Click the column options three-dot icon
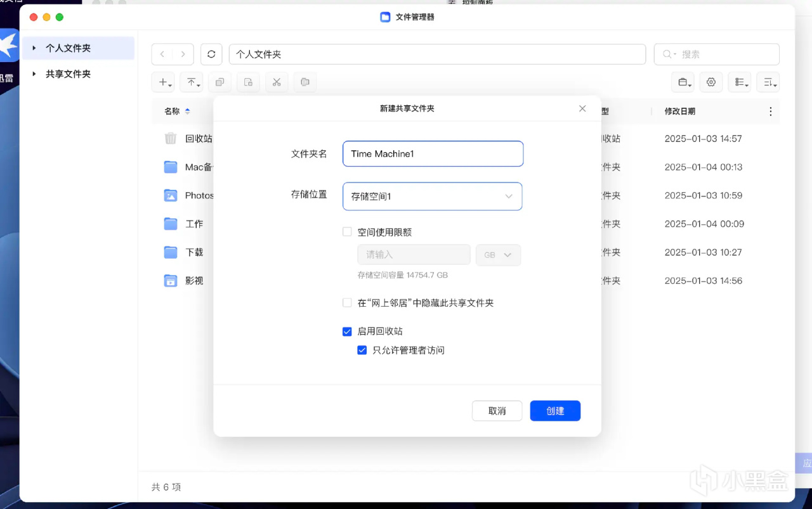 [x=771, y=112]
